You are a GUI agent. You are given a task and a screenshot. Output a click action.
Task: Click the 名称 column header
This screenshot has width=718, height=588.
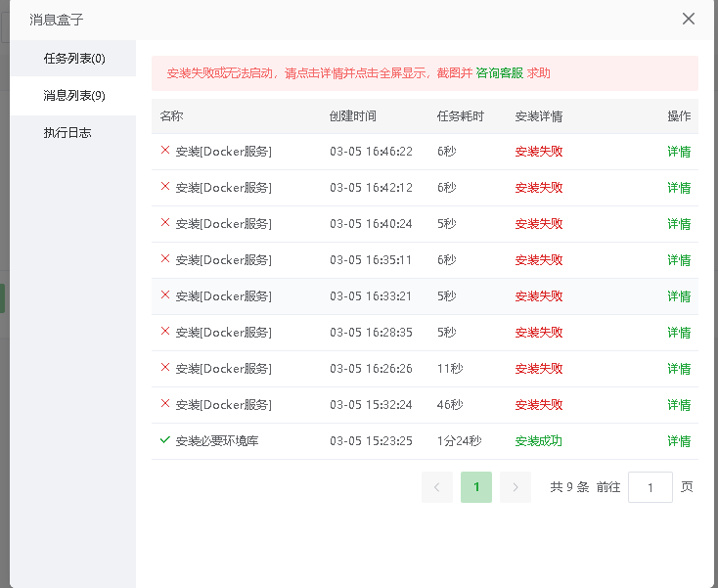[x=172, y=116]
